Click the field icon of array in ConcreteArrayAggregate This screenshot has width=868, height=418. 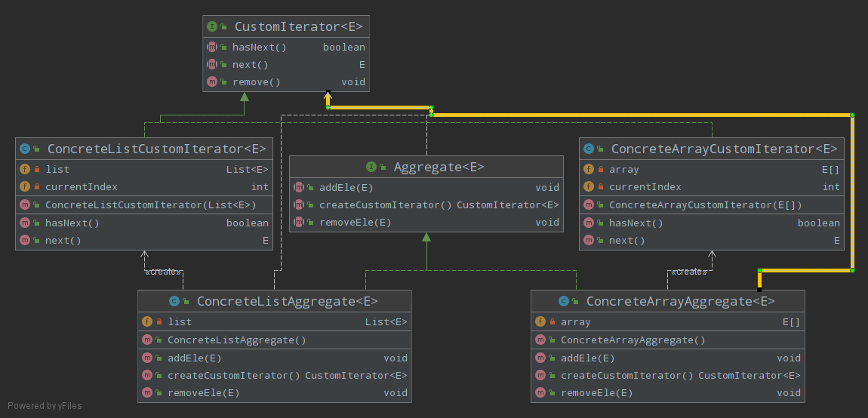point(540,321)
